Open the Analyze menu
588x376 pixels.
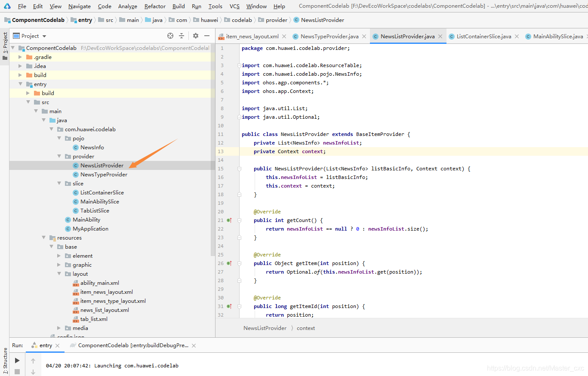click(128, 6)
